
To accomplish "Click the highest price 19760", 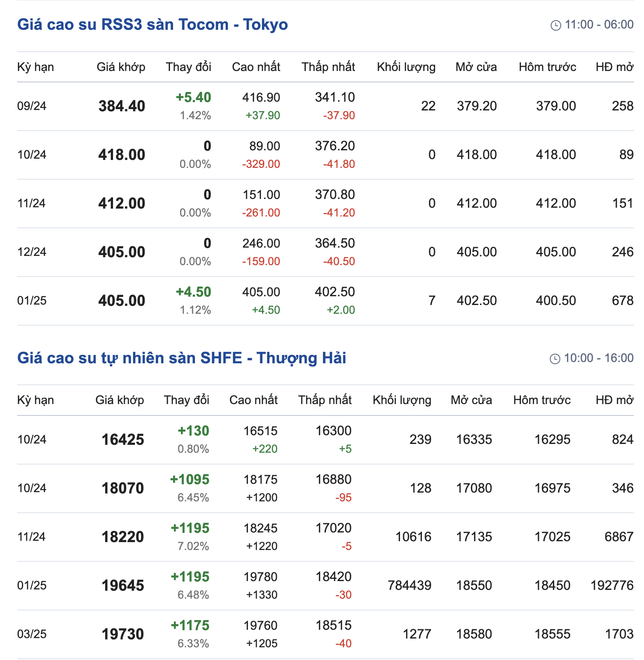I will click(x=261, y=625).
